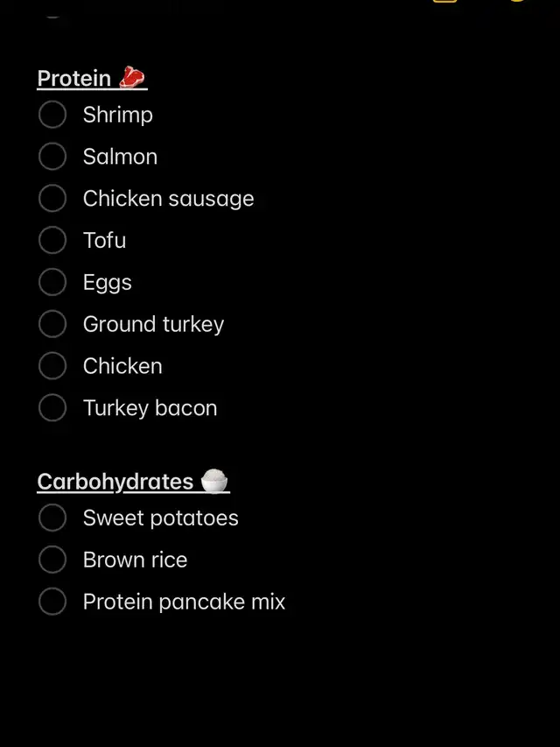The height and width of the screenshot is (747, 560).
Task: Select the Carbohydrates heading text
Action: pos(115,482)
